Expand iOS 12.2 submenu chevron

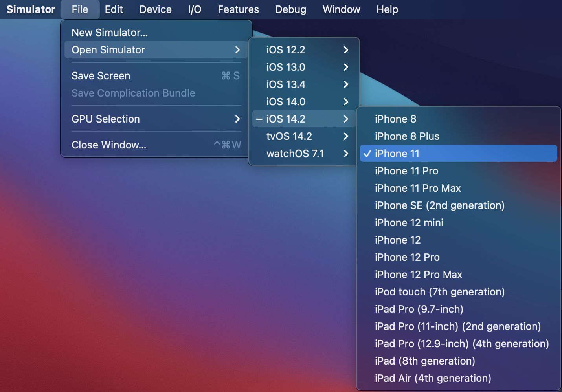click(x=346, y=50)
